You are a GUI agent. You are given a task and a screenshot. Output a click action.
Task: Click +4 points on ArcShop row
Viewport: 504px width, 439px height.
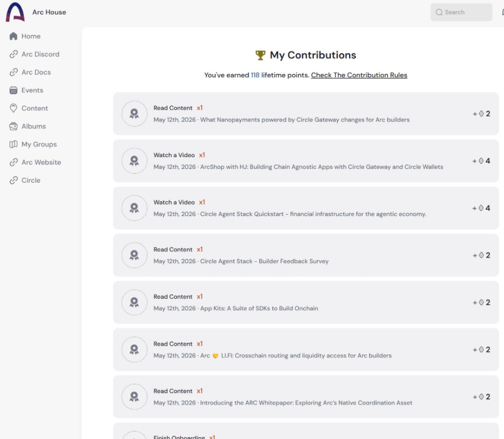click(x=481, y=161)
